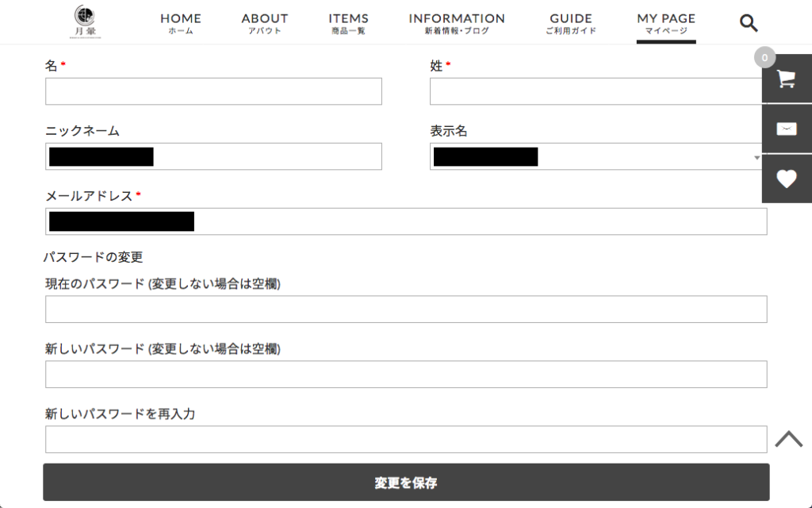
Task: Select the 新しいパスワードを再入力 field
Action: (406, 440)
